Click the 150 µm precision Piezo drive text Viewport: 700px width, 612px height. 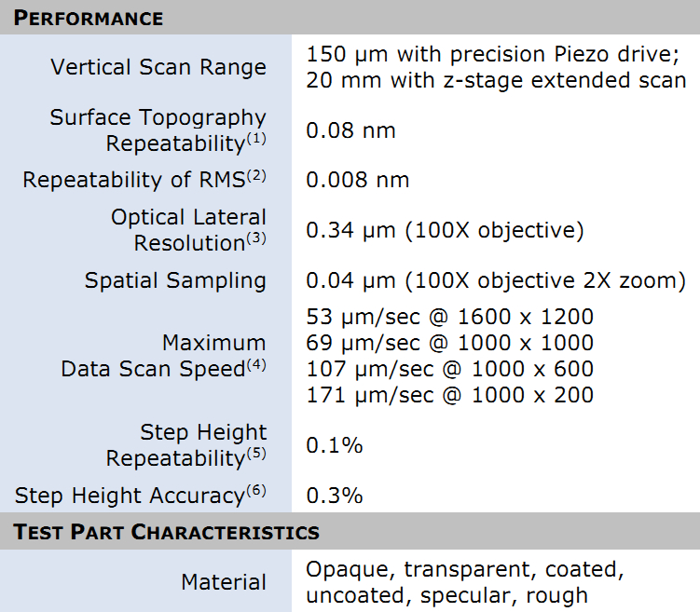496,53
